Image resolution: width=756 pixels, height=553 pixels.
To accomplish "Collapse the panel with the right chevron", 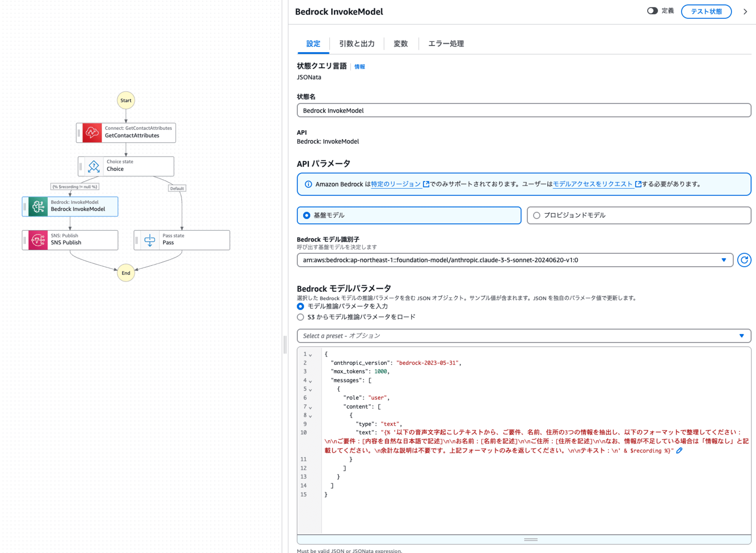I will click(x=745, y=12).
